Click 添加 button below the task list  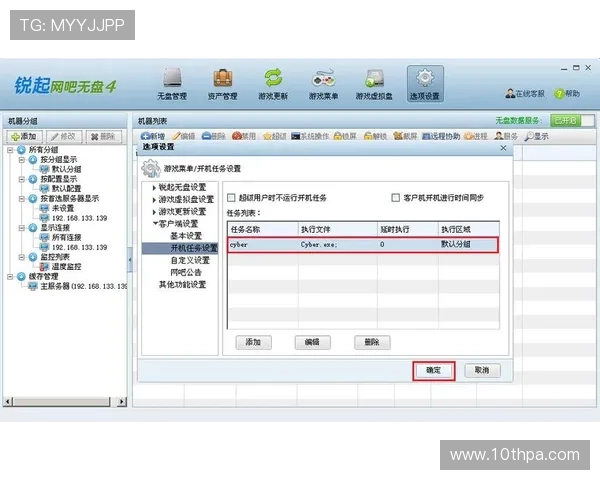click(254, 343)
